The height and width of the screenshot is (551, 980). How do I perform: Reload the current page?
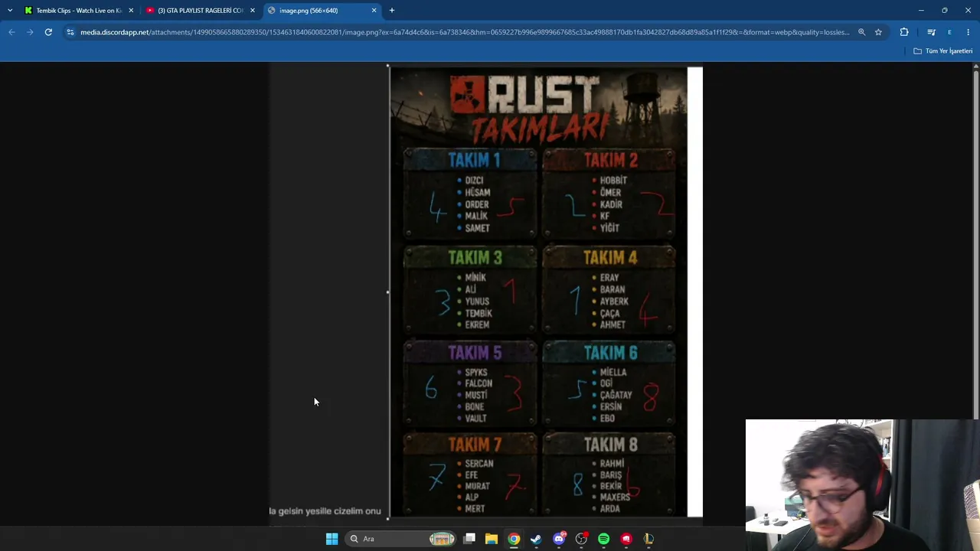pyautogui.click(x=48, y=32)
